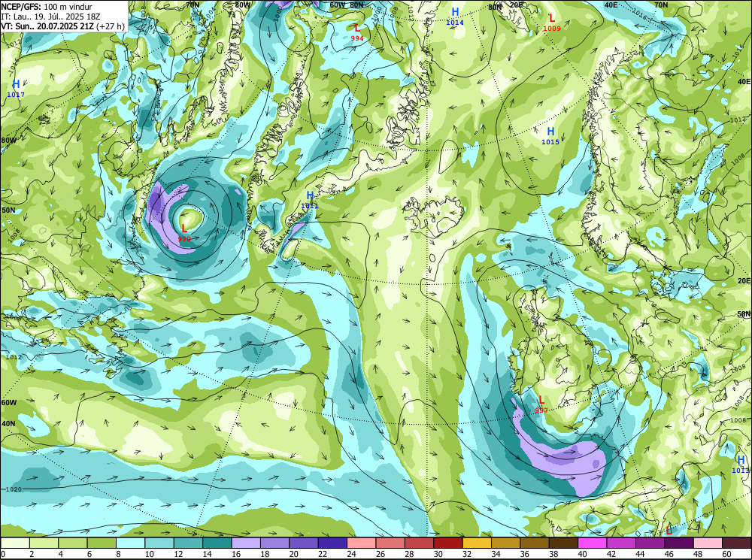Select the '80N 20E' graticule label

coord(505,6)
